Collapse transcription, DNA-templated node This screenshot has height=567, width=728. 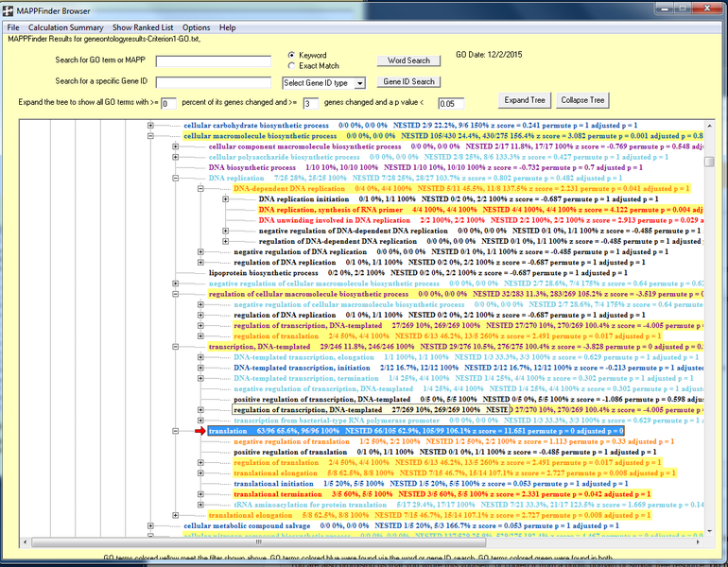(x=176, y=347)
